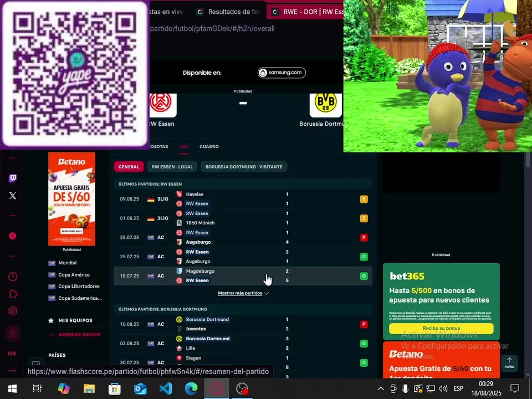Click the 1860 Múnich team name
Image resolution: width=532 pixels, height=399 pixels.
coord(200,223)
